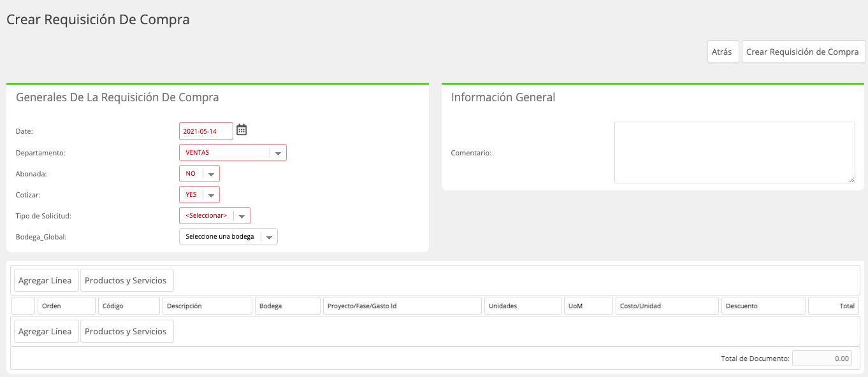Click the "Departamento:" field label

click(40, 153)
